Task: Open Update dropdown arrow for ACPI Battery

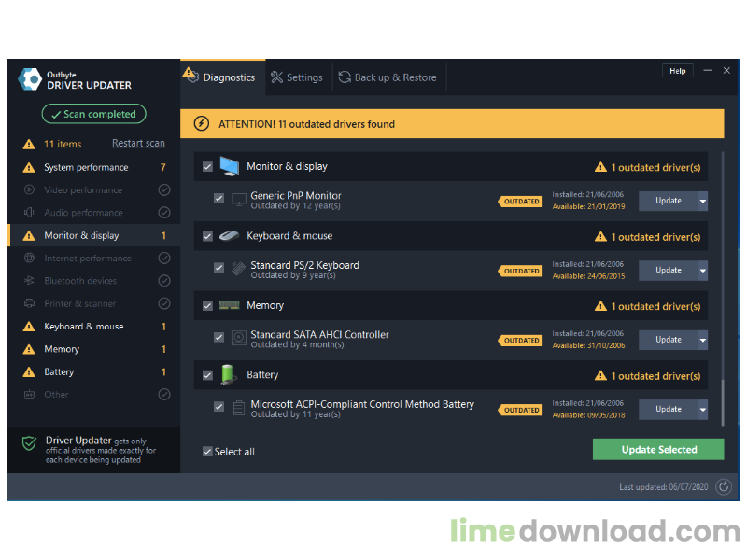Action: click(703, 410)
